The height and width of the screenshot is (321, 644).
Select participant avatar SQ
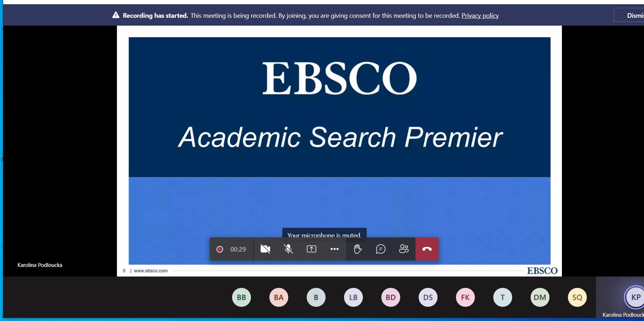577,297
